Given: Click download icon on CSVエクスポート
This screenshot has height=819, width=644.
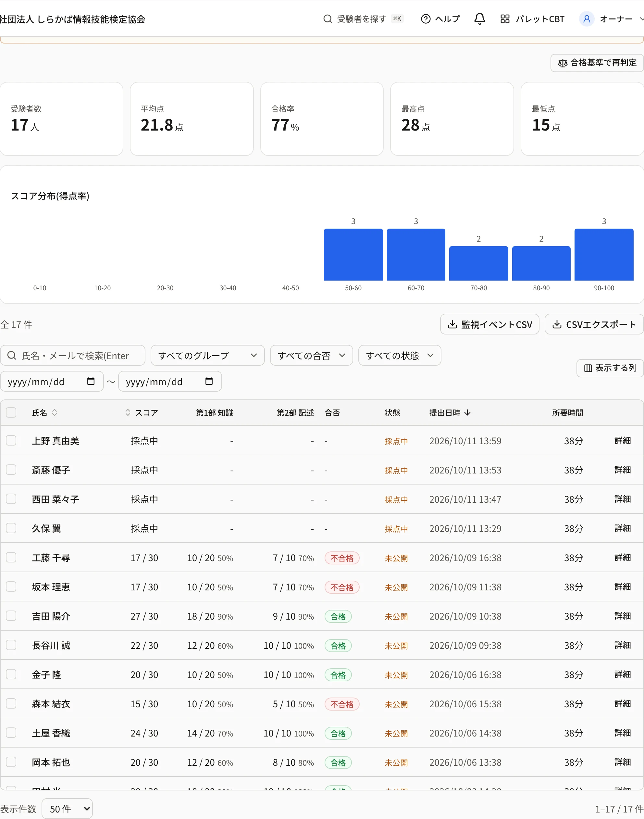Looking at the screenshot, I should coord(557,324).
